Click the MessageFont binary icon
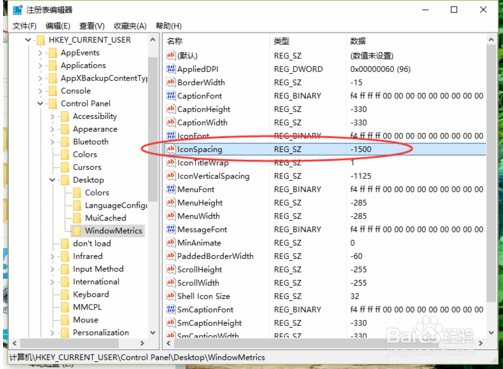The image size is (503, 369). point(171,229)
